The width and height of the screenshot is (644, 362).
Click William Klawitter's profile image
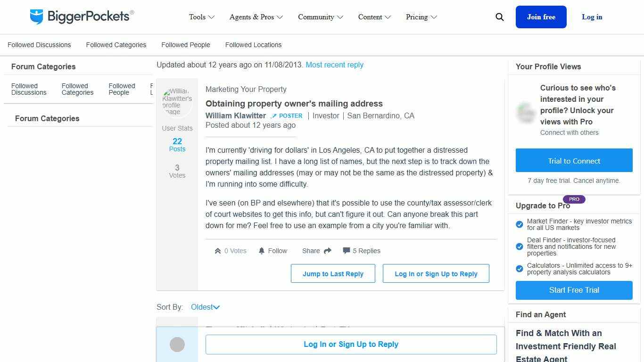(177, 102)
